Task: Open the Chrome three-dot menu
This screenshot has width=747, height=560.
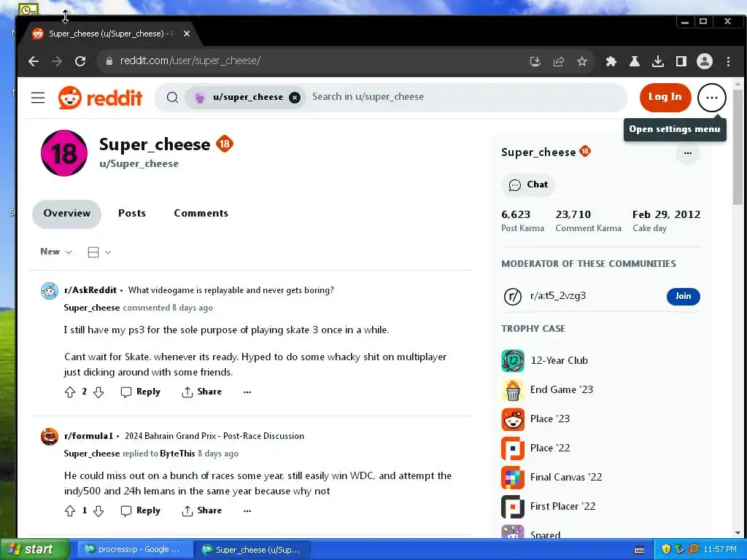Action: 728,61
